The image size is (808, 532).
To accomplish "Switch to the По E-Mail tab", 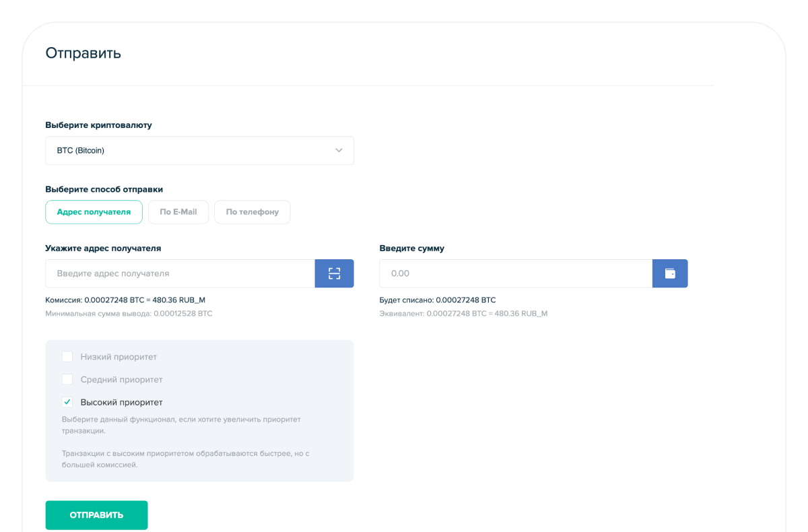I will (178, 211).
